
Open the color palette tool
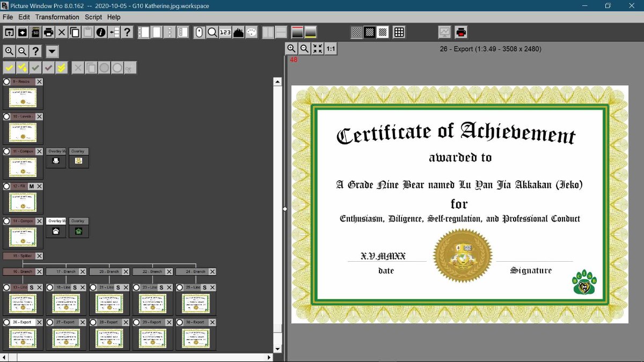[x=251, y=32]
